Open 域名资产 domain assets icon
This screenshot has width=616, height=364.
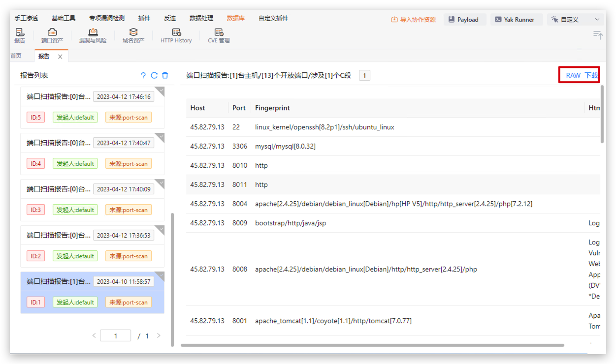(133, 35)
